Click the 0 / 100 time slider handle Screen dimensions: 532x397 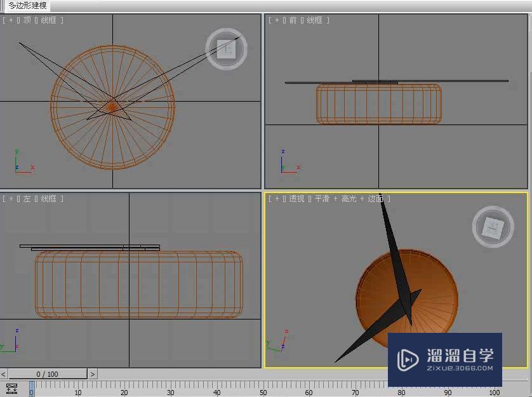coord(48,374)
